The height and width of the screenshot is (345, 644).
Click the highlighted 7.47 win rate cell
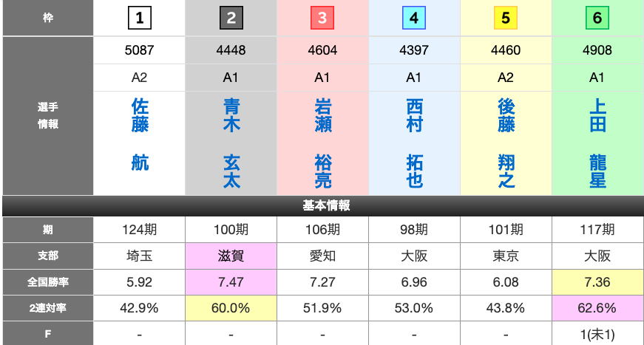pyautogui.click(x=231, y=281)
